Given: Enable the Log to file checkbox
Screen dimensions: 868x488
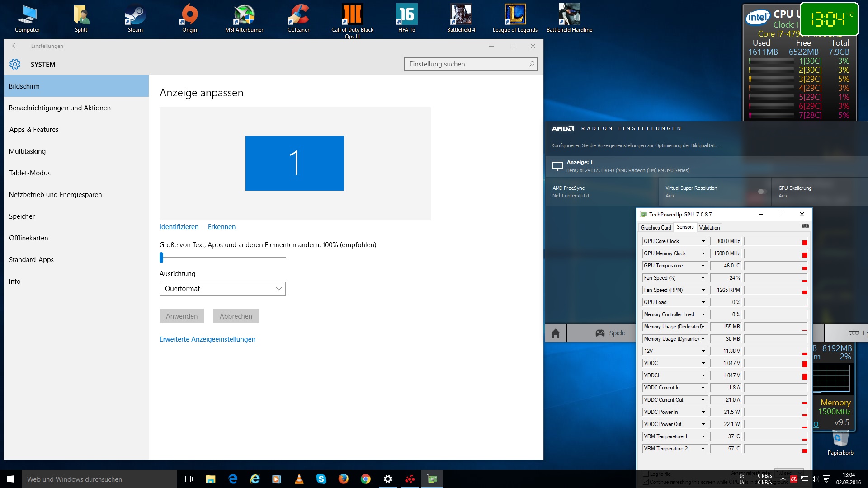Looking at the screenshot, I should [x=646, y=474].
